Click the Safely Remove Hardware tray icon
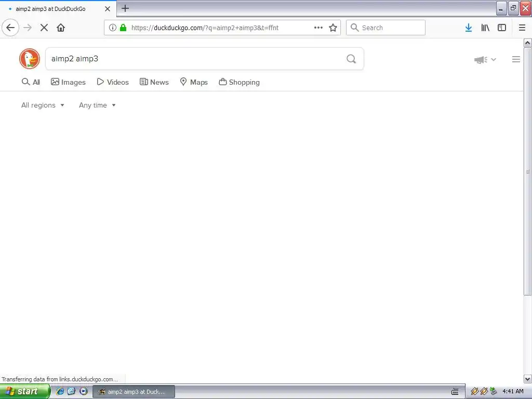This screenshot has height=399, width=532. (x=494, y=391)
